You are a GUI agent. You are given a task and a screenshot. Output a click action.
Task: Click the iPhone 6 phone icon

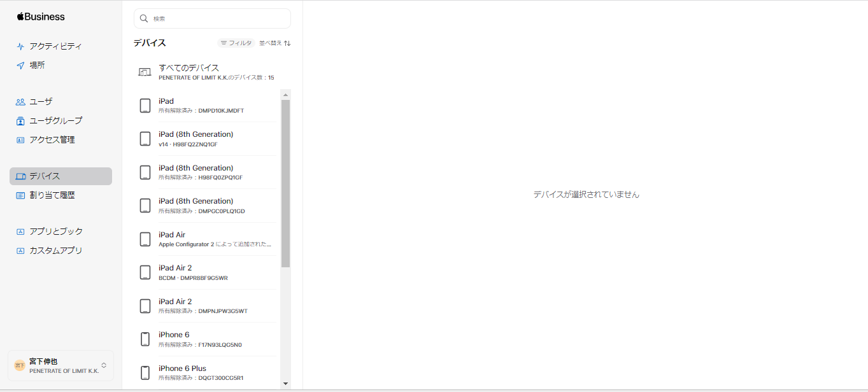tap(145, 339)
